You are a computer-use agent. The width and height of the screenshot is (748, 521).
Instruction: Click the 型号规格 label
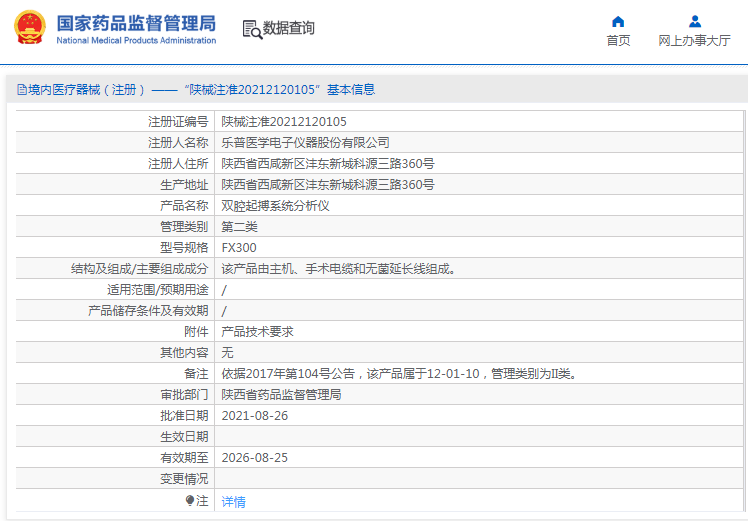click(x=185, y=248)
